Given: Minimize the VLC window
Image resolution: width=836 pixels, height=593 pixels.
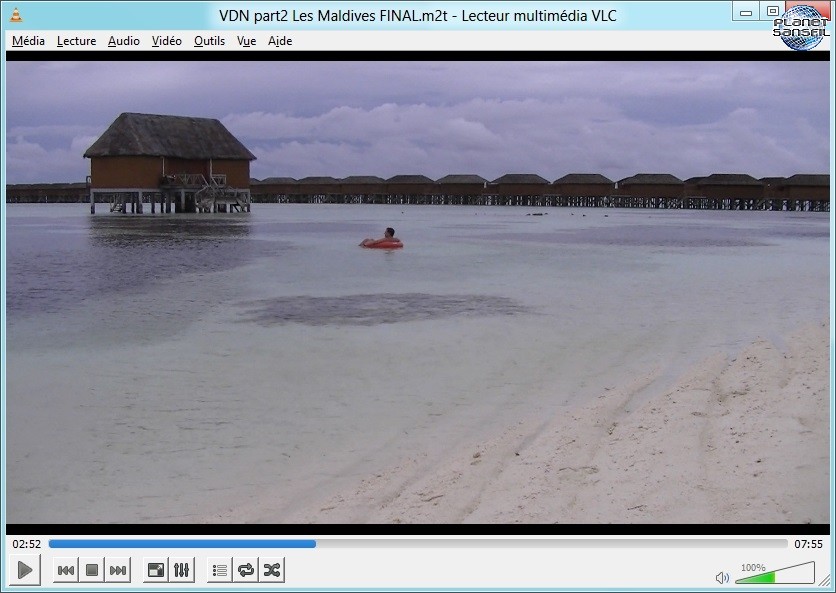Looking at the screenshot, I should 746,12.
